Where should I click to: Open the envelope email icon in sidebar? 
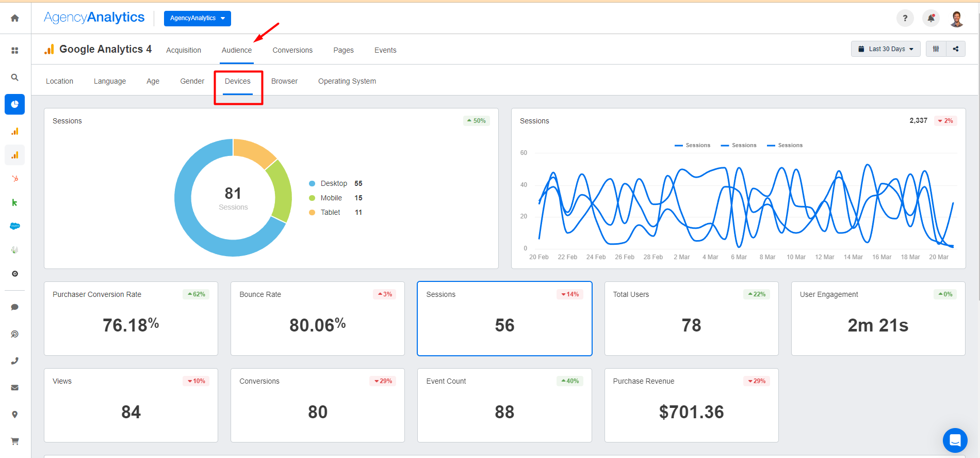[15, 388]
